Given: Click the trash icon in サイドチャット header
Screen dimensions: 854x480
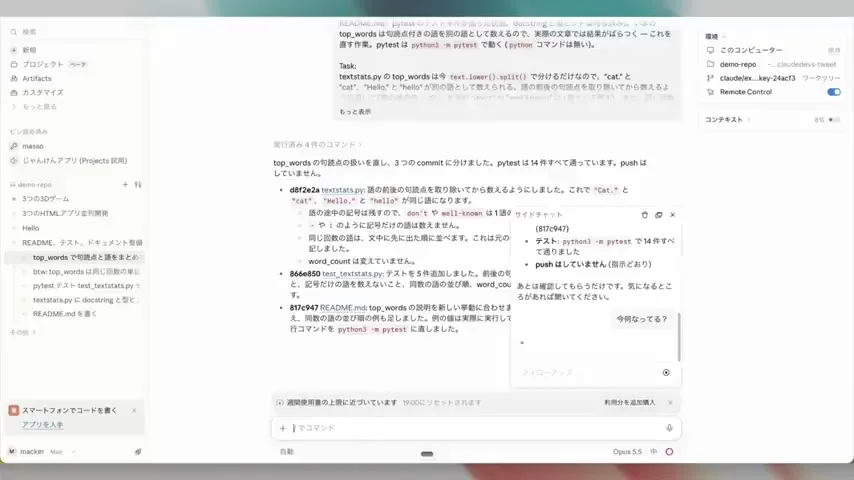Looking at the screenshot, I should tap(645, 215).
